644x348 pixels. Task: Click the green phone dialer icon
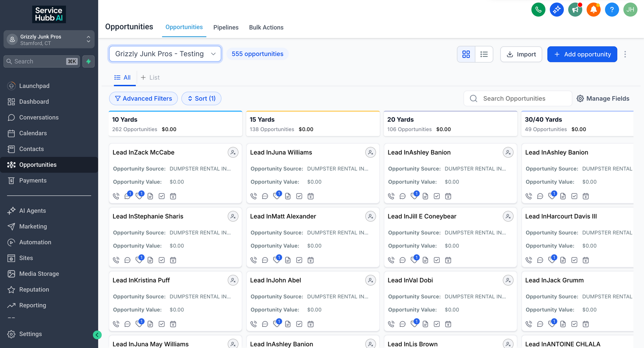coord(538,9)
